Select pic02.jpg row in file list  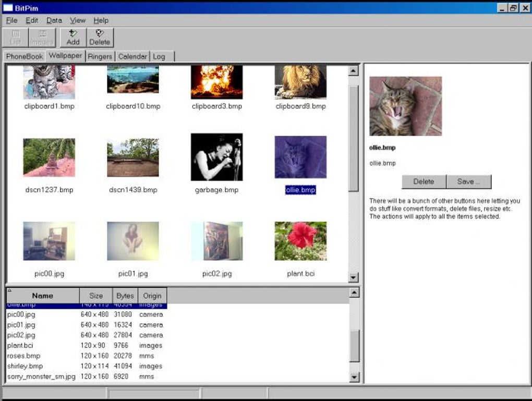[x=87, y=335]
